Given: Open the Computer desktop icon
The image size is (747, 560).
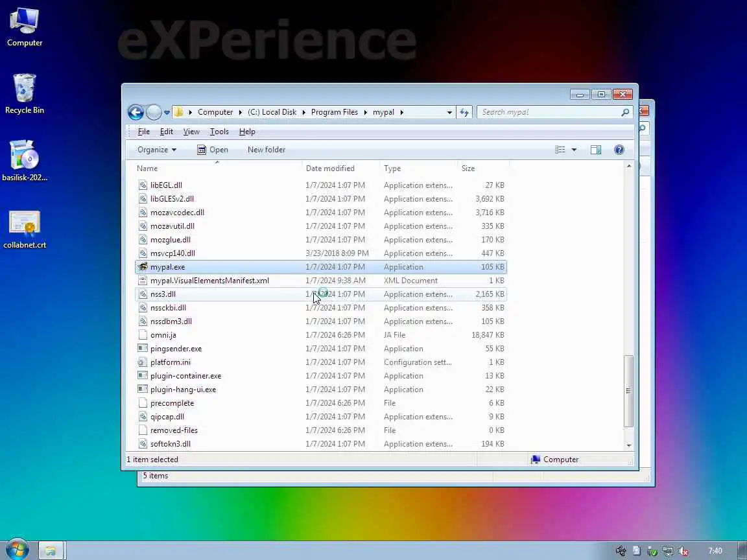Looking at the screenshot, I should tap(24, 27).
